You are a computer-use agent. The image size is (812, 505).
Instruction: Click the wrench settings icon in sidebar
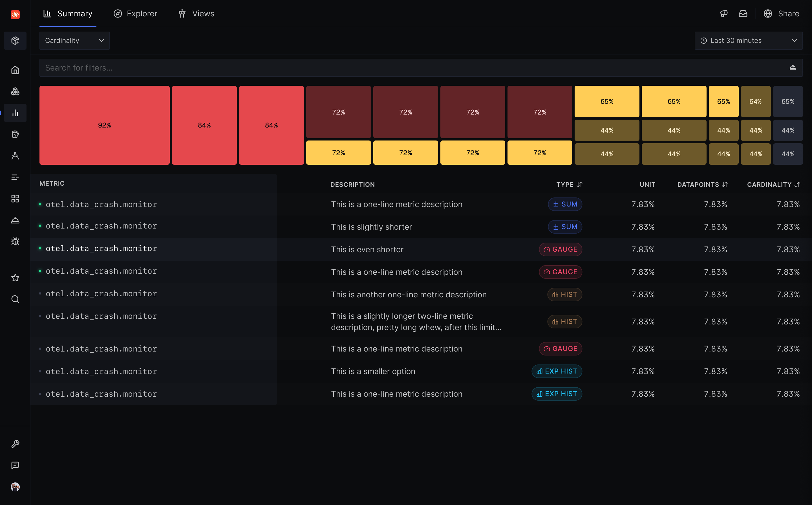point(15,444)
